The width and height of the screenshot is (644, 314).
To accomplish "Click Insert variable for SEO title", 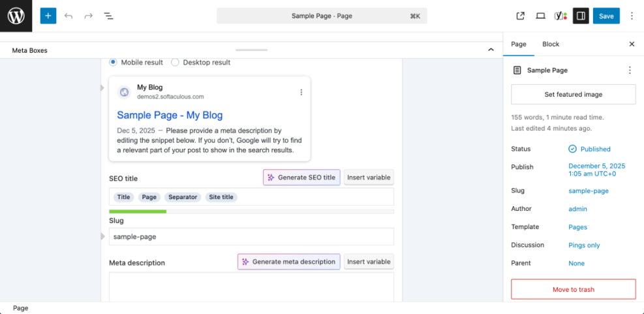I will pos(369,178).
